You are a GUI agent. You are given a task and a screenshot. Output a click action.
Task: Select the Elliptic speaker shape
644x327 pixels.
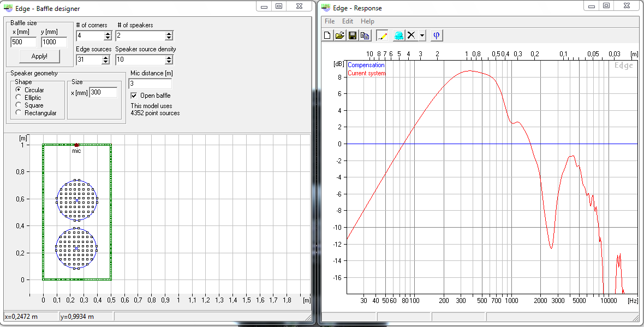(19, 98)
